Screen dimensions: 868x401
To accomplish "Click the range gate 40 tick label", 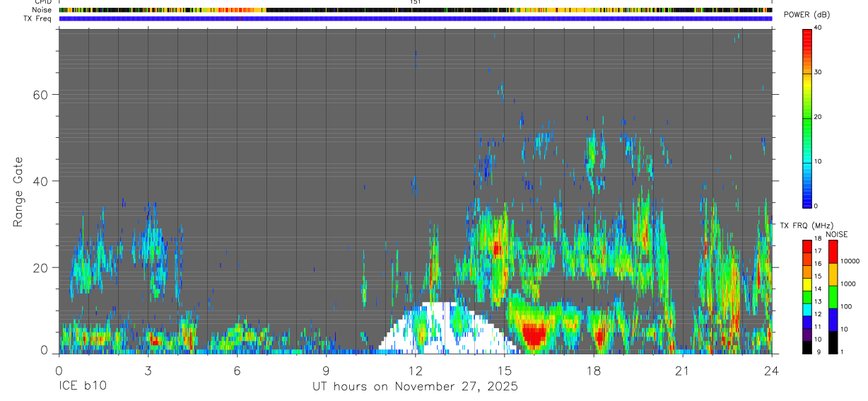I will [x=40, y=181].
